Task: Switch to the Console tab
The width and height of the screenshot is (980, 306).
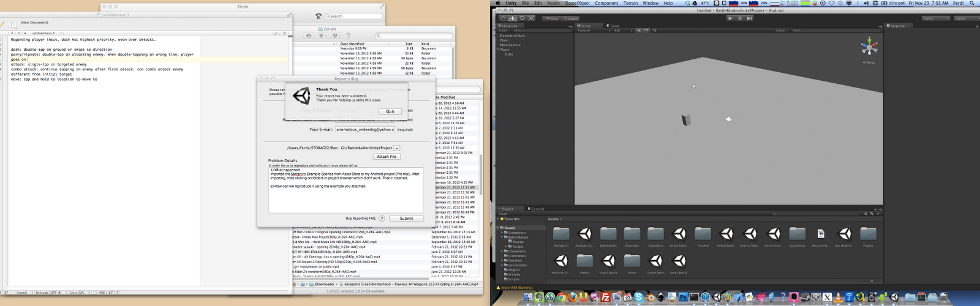Action: [537, 209]
